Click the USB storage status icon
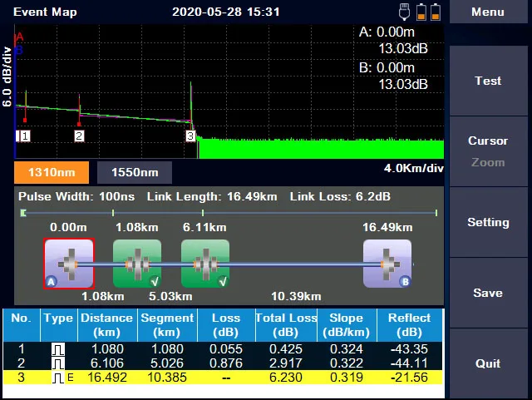 point(404,12)
